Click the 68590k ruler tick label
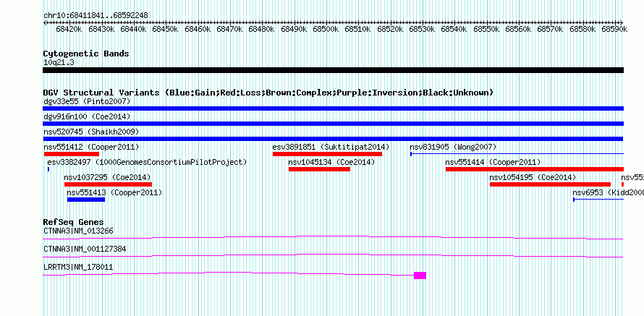644x316 pixels. tap(614, 29)
